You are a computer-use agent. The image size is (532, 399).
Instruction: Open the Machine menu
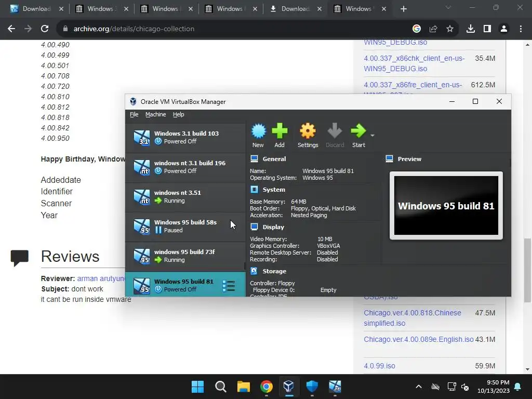tap(156, 114)
